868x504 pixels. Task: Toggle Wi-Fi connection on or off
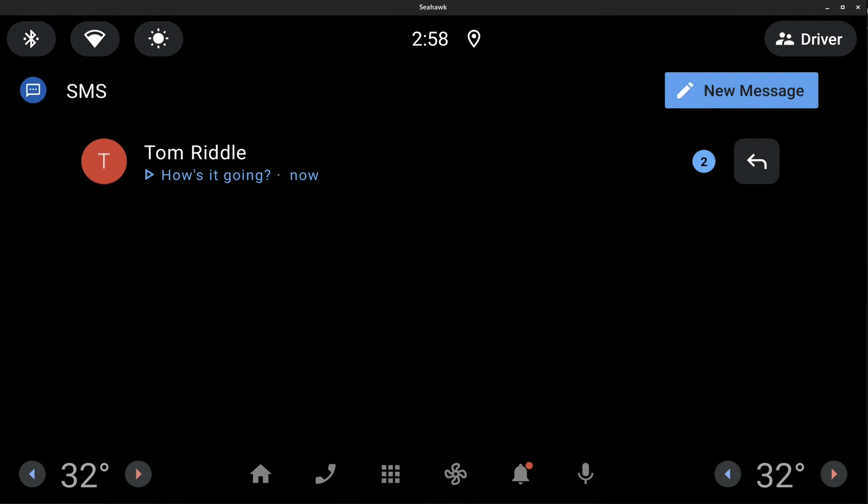click(x=95, y=38)
